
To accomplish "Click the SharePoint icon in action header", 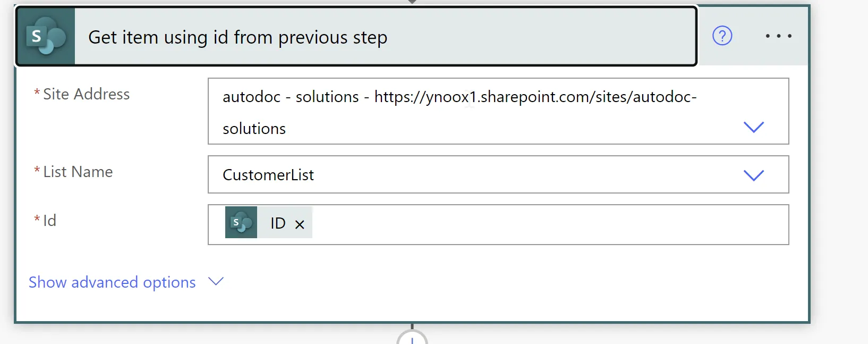I will 46,36.
